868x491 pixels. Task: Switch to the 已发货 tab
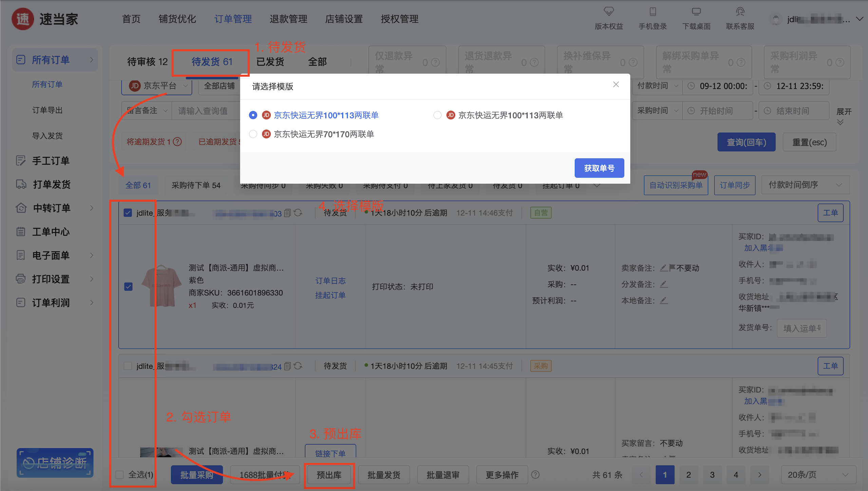tap(270, 62)
